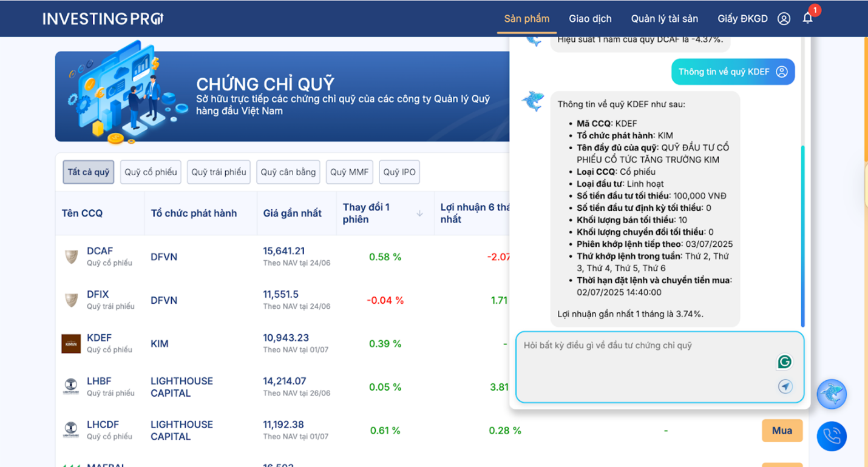This screenshot has height=467, width=868.
Task: Open the Giao dịch menu
Action: pyautogui.click(x=590, y=19)
